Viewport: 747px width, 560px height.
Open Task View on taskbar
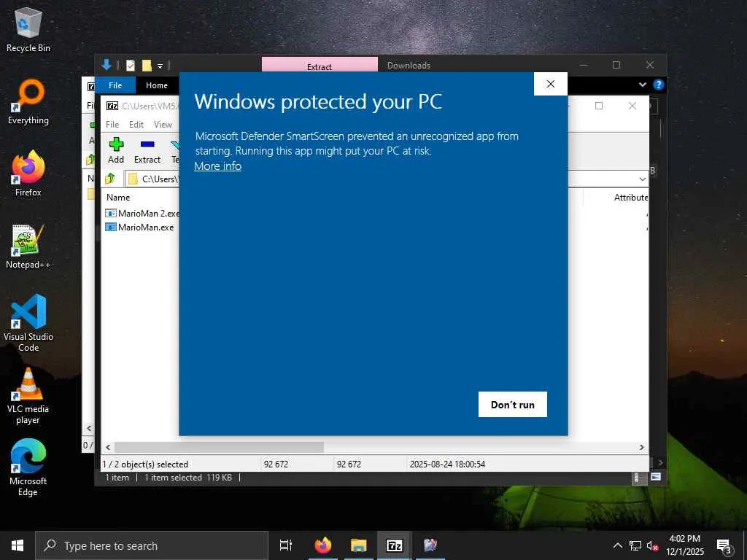286,545
